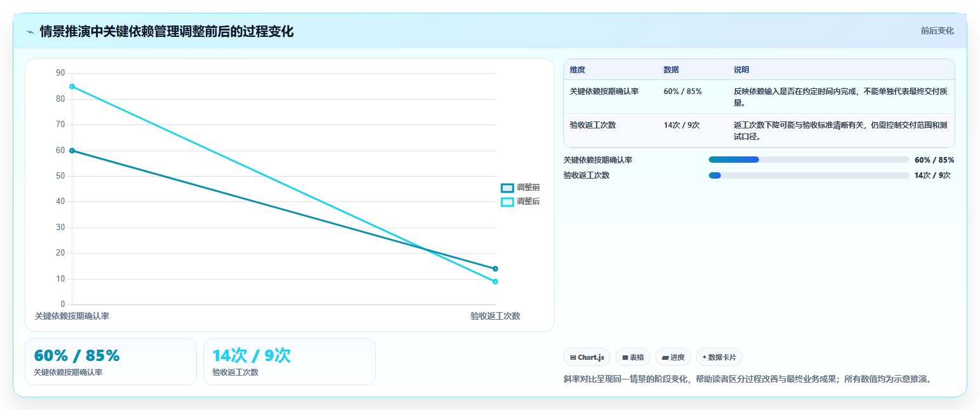
Task: Click table cell 验收返工次数
Action: pos(593,125)
